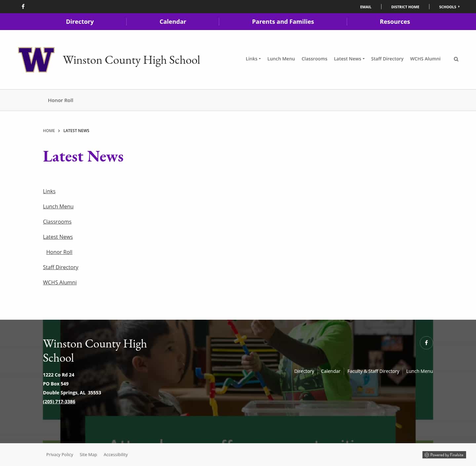Select the Calendar tab in purple bar
This screenshot has width=476, height=466.
(x=173, y=21)
